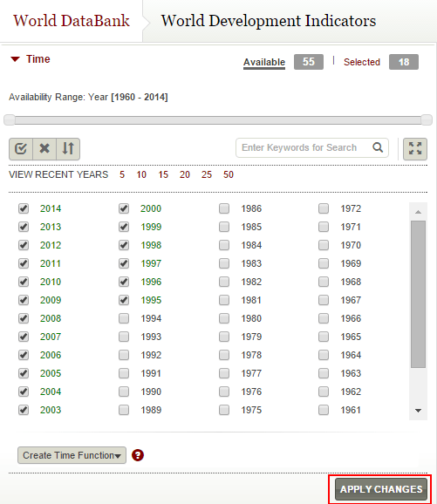This screenshot has height=504, width=437.
Task: View recent 25 years link
Action: pos(207,174)
